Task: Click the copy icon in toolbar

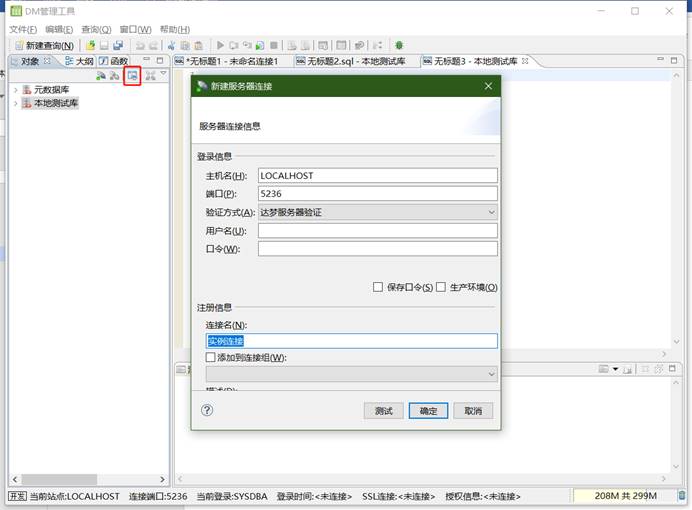Action: (185, 45)
